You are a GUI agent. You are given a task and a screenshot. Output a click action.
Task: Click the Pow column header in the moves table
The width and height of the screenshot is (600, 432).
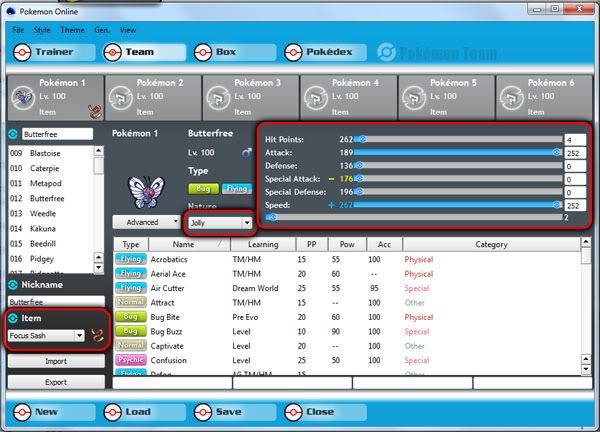(x=347, y=244)
